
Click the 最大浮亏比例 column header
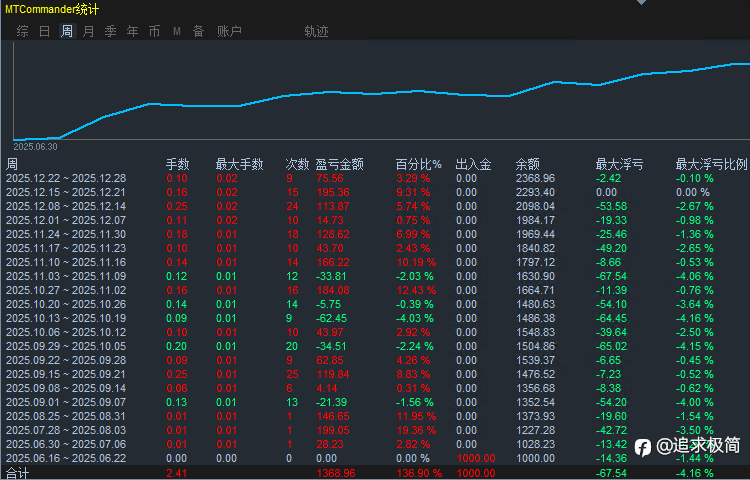coord(711,164)
